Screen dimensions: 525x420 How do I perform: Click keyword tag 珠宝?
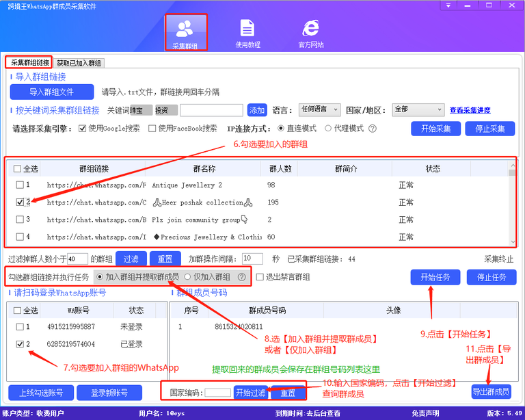tap(141, 110)
